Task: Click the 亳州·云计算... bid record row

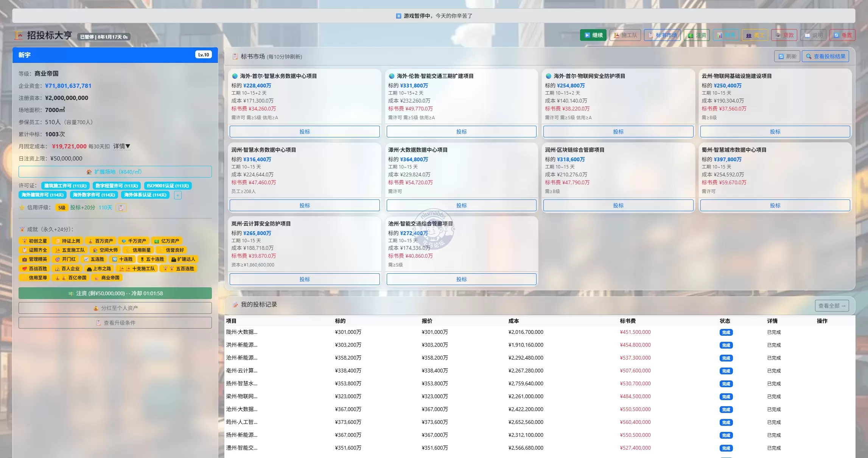Action: 540,371
